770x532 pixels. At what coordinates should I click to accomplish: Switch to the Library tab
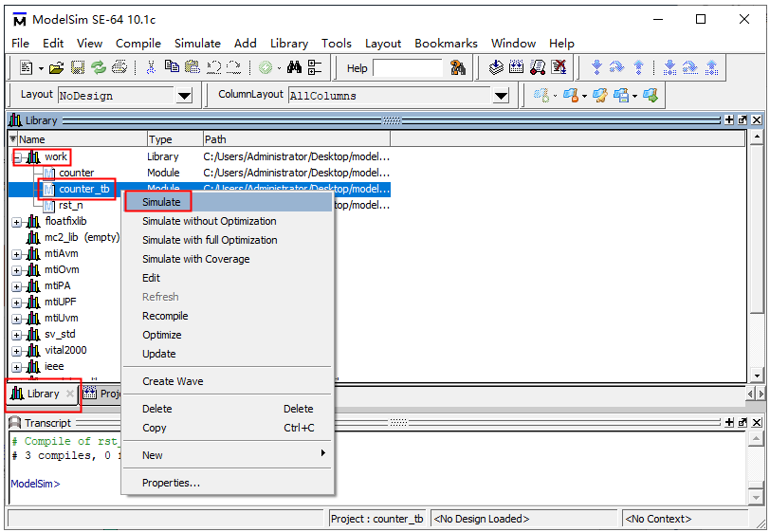pyautogui.click(x=43, y=394)
